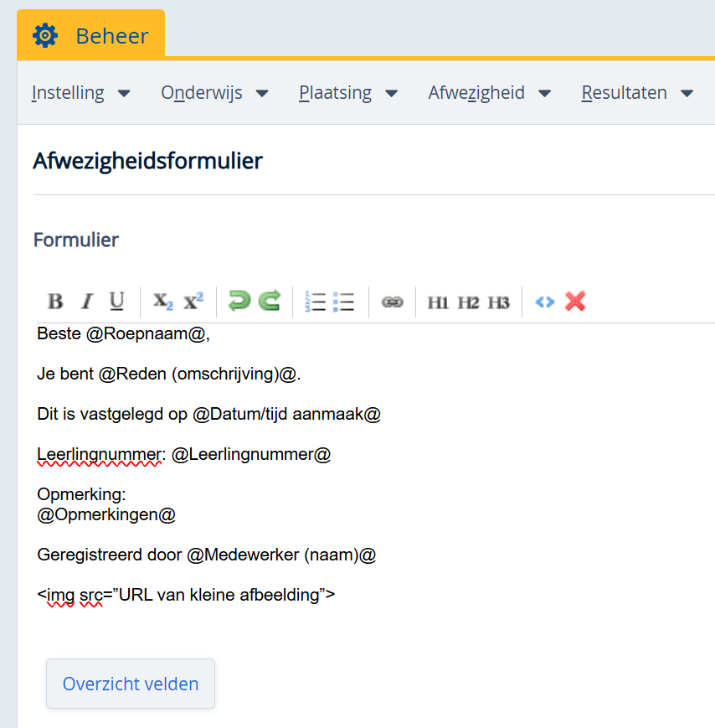Open the Instelling dropdown menu
The width and height of the screenshot is (715, 728).
tap(81, 93)
